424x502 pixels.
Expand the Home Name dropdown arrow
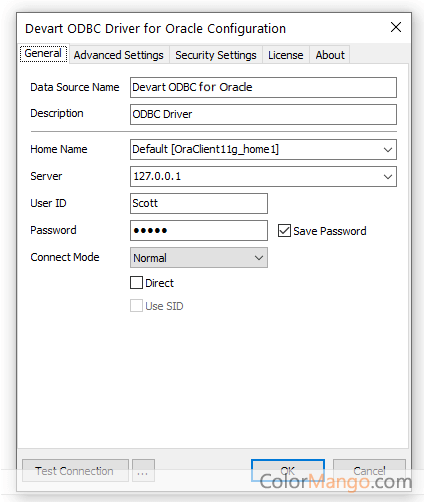pyautogui.click(x=388, y=150)
